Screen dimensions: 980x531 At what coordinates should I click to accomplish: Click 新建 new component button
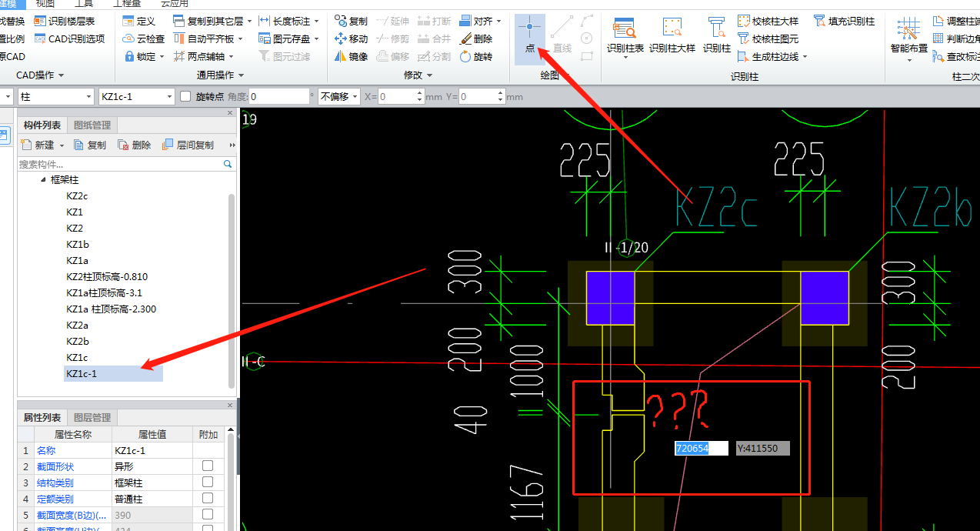pos(39,145)
